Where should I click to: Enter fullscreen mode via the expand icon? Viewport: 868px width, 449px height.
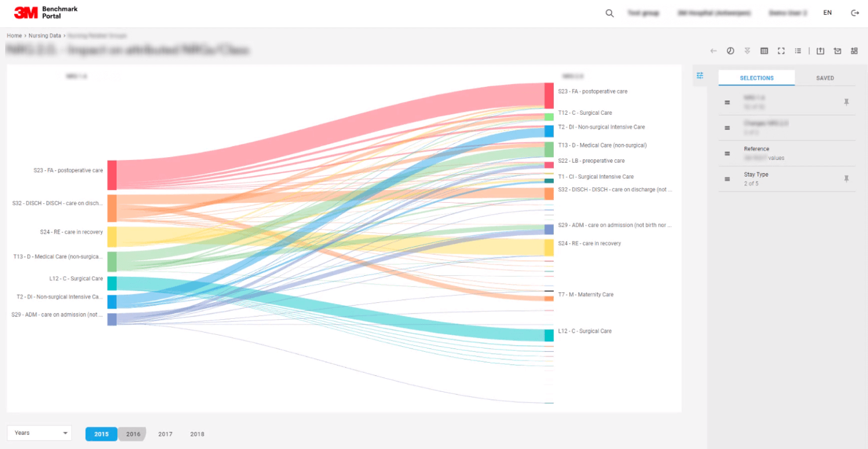(781, 50)
